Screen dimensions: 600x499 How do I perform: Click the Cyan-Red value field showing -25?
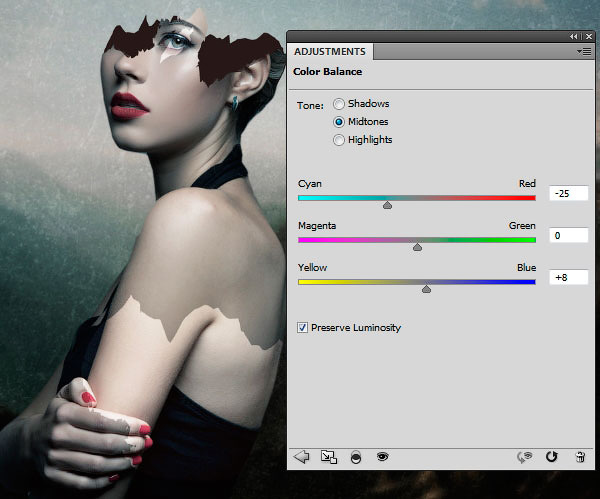(x=569, y=194)
